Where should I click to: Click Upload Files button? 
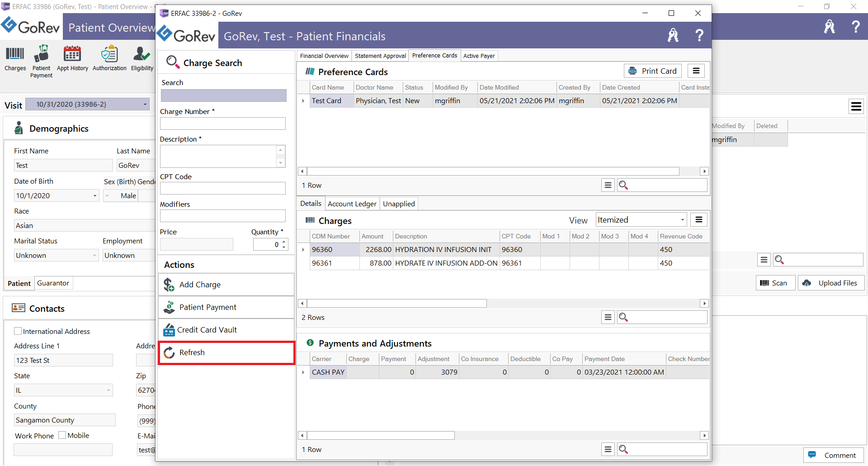tap(831, 283)
